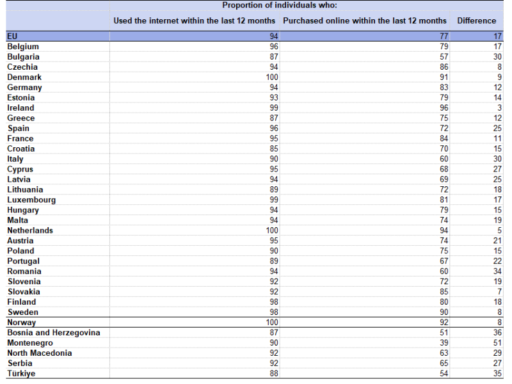The height and width of the screenshot is (384, 512).
Task: Select the EU row label
Action: coord(12,36)
